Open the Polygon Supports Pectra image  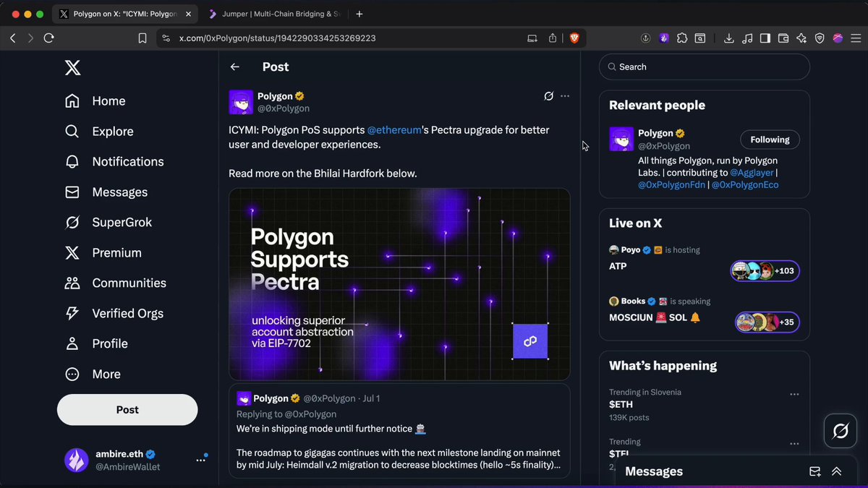point(399,284)
